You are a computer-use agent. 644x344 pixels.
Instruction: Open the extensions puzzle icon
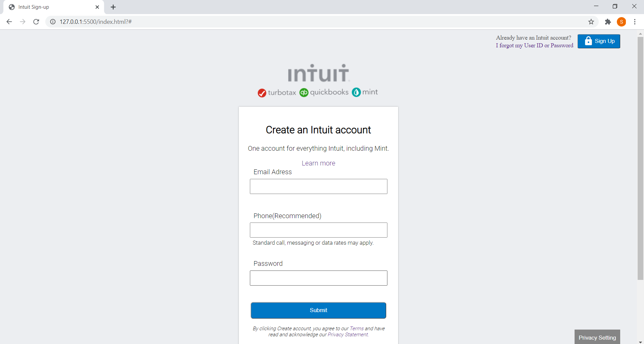608,22
